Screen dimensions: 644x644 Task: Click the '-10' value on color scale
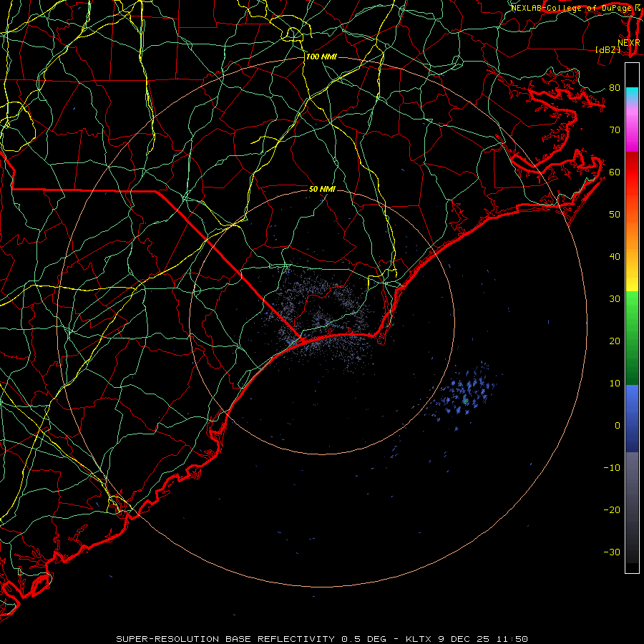612,468
